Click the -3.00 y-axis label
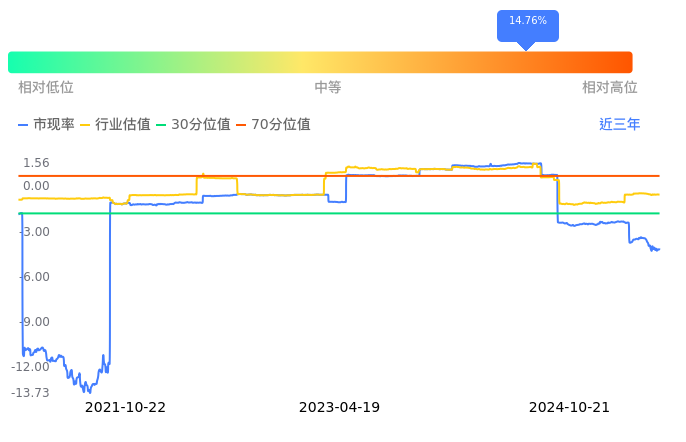This screenshot has height=442, width=686. (36, 232)
